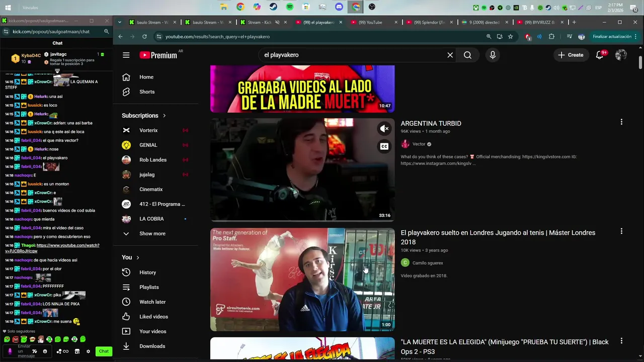Click the Create button

click(571, 55)
